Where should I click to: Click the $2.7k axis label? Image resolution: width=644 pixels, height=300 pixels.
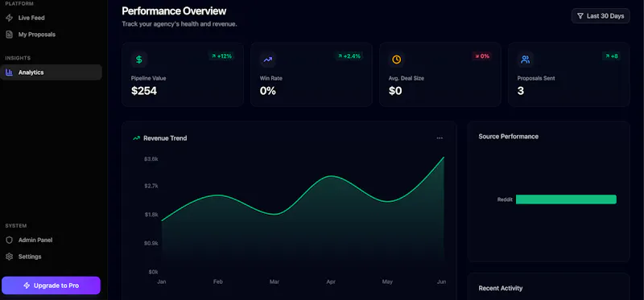151,187
